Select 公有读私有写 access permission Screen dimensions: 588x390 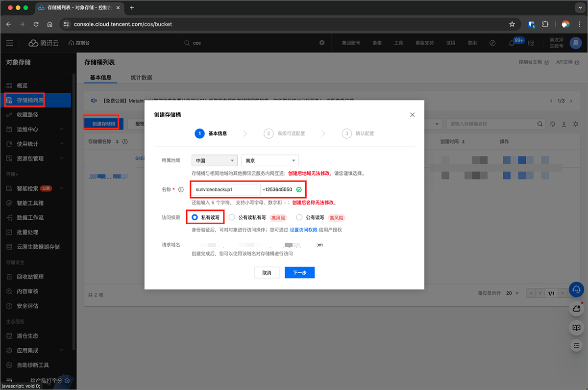[x=232, y=217]
